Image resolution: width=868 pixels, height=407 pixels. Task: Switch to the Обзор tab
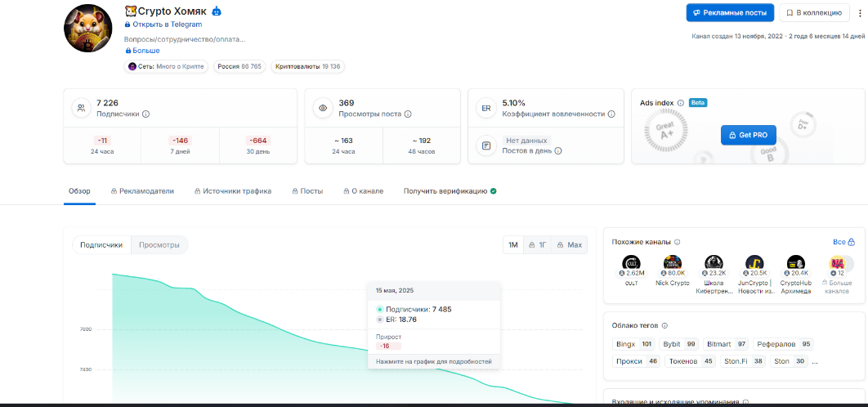click(x=80, y=191)
